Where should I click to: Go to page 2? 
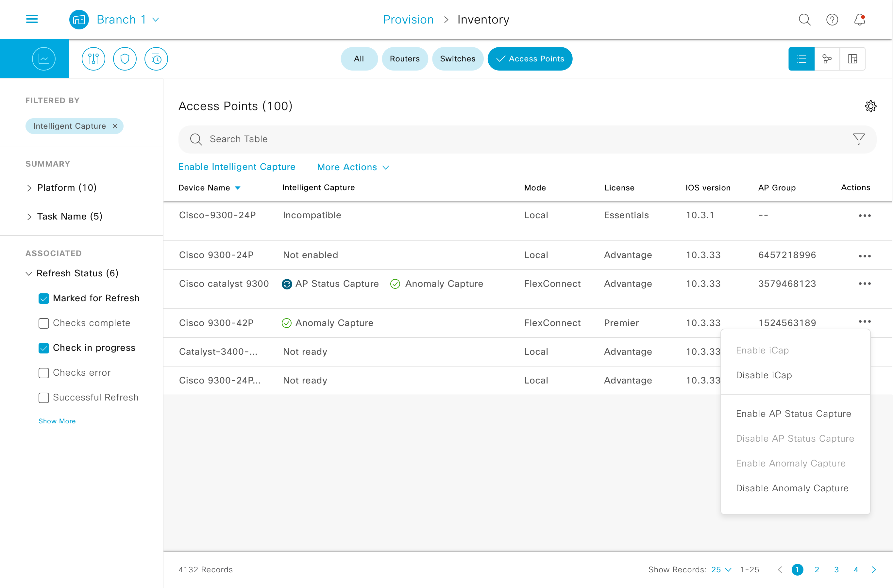pyautogui.click(x=817, y=570)
